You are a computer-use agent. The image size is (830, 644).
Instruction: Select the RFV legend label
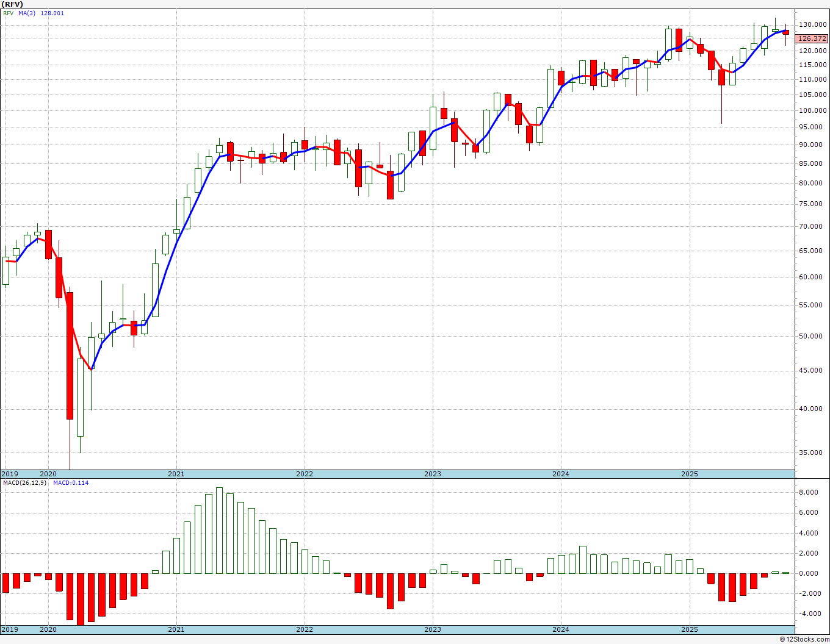8,13
